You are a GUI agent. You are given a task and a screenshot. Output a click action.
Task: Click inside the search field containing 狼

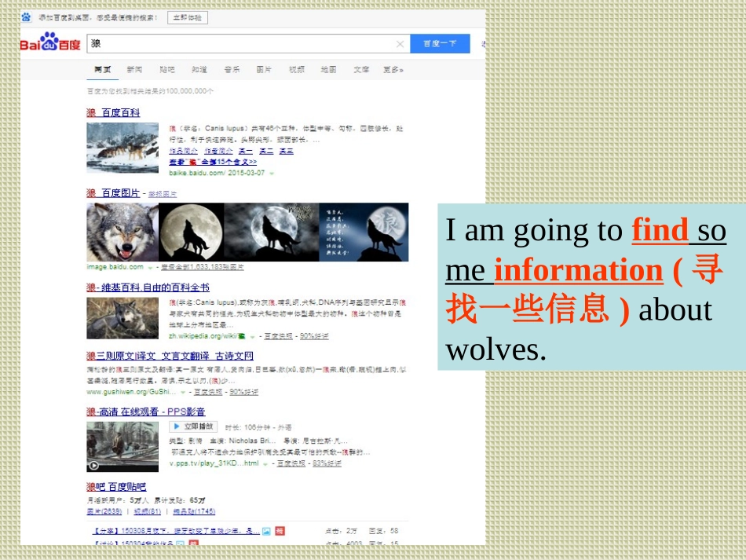tap(236, 44)
